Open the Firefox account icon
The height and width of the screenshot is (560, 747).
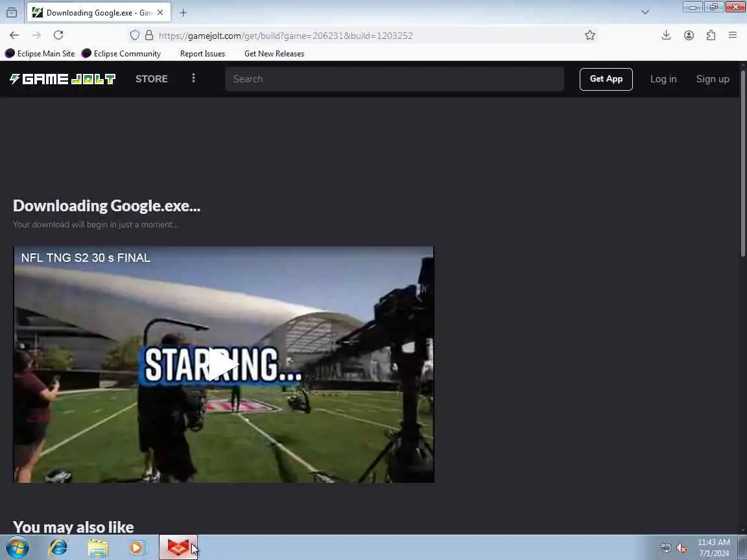pos(689,35)
